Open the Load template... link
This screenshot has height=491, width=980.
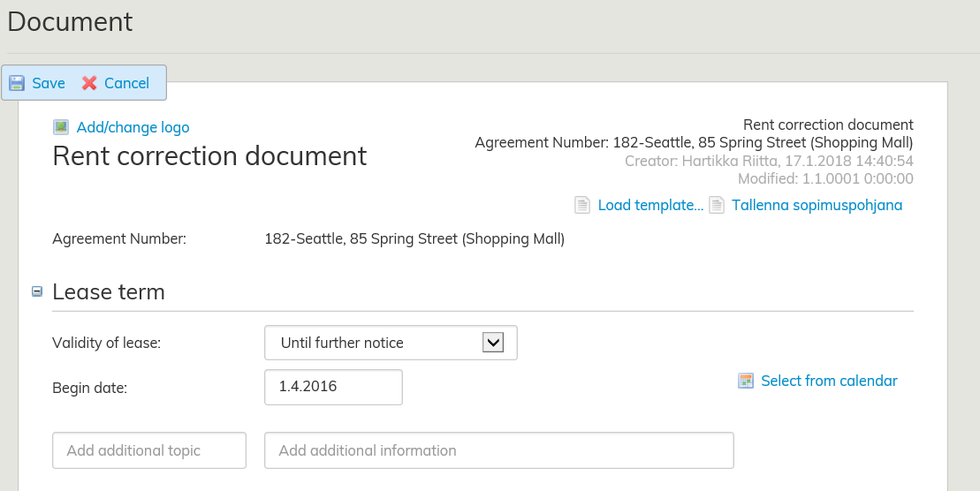(650, 206)
